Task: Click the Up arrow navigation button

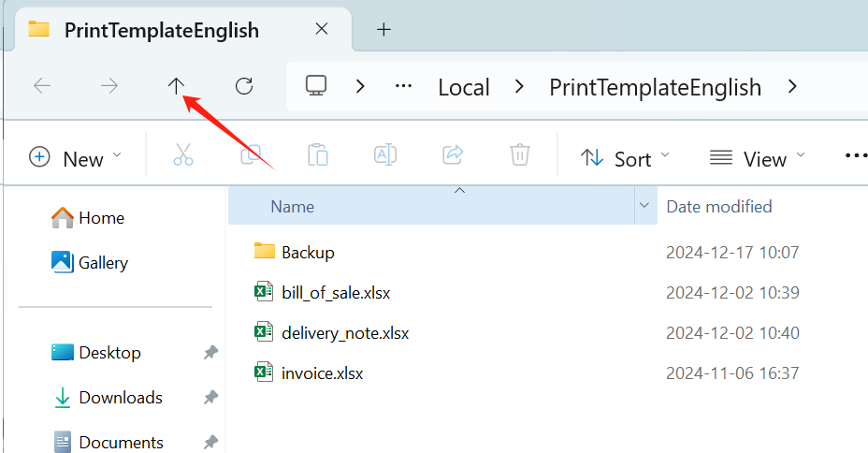Action: [176, 87]
